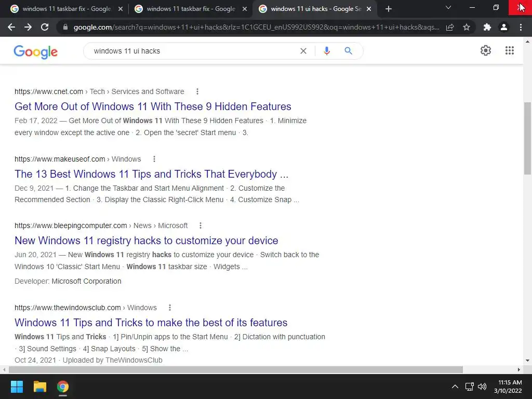Close the second 'windows 11 taskbar fix' tab
This screenshot has height=399, width=532.
[245, 9]
